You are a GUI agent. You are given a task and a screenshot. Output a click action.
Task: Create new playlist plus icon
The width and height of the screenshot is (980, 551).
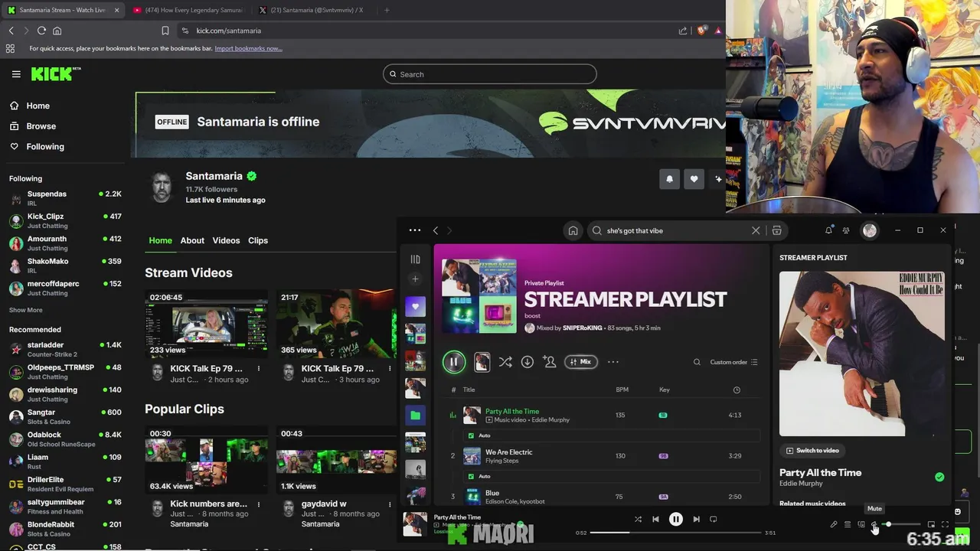(415, 279)
